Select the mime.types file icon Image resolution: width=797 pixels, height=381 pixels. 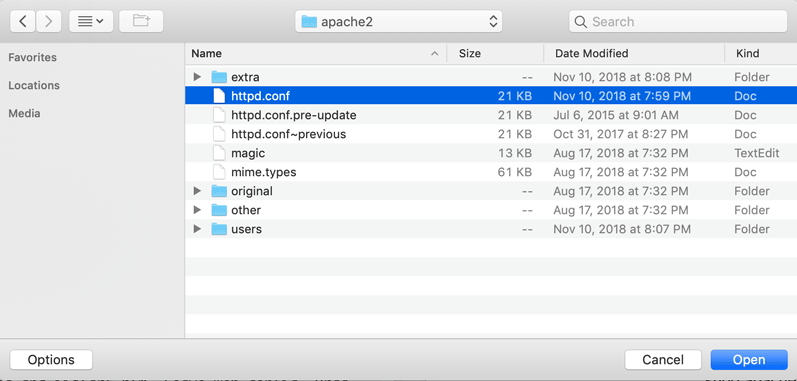219,172
